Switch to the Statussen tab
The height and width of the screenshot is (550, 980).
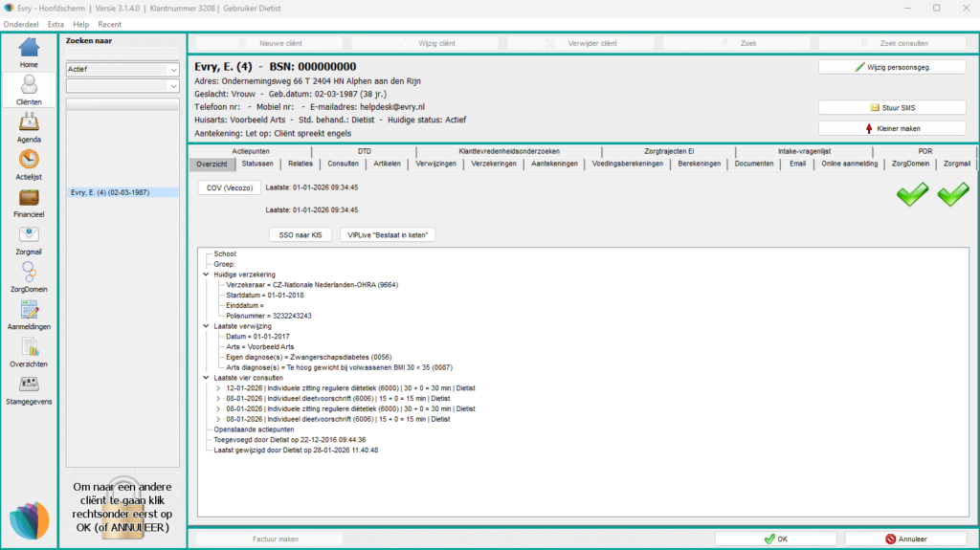click(257, 164)
